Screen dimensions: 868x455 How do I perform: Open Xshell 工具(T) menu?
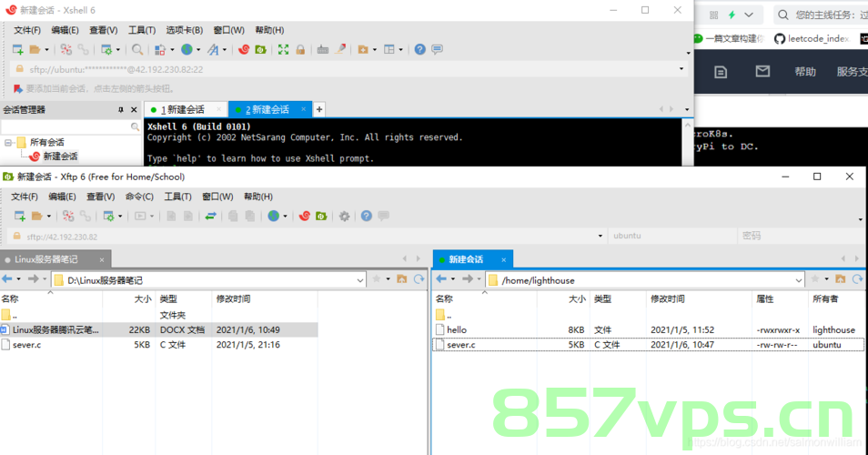(x=142, y=30)
